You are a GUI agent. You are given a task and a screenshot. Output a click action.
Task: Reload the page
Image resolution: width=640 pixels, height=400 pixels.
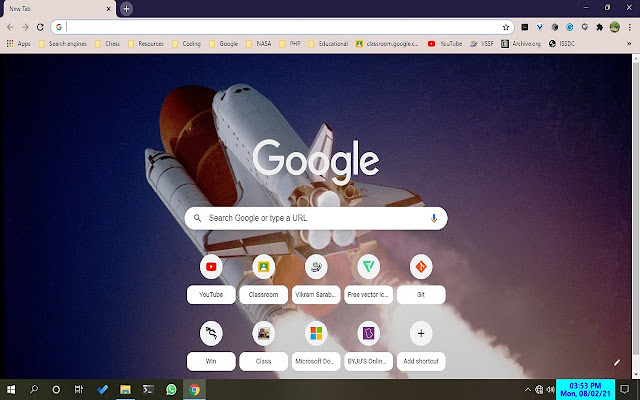[40, 27]
